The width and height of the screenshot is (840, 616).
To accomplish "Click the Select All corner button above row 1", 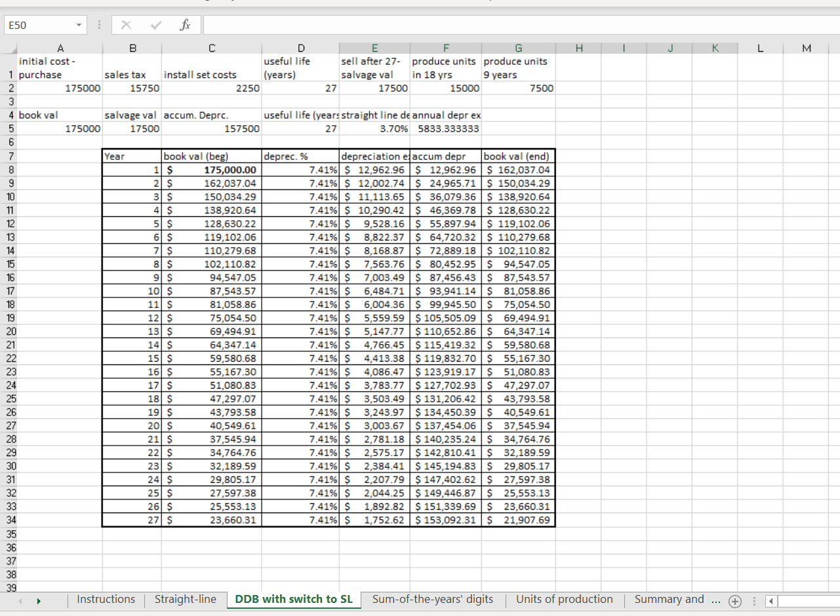I will (9, 48).
